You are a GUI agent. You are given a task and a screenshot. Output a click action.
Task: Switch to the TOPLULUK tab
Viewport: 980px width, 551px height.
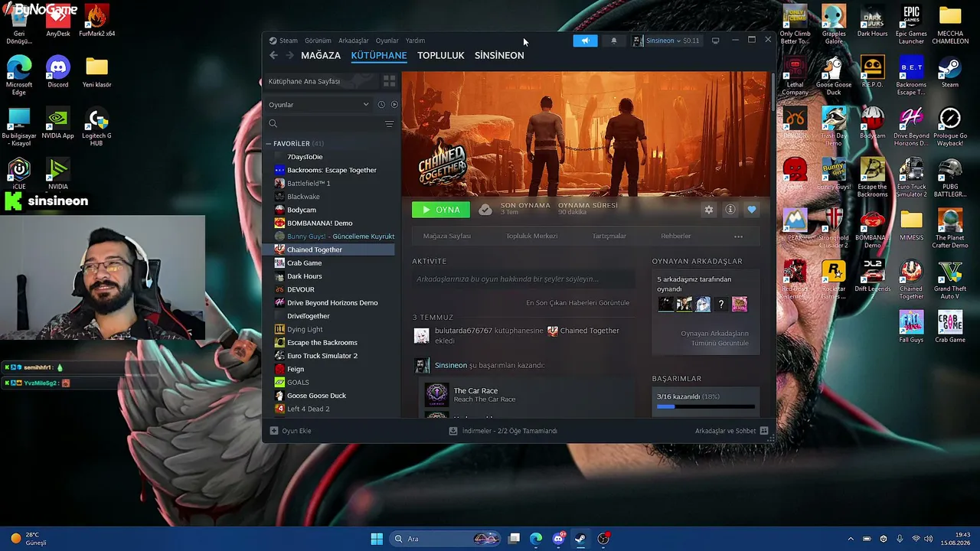[x=441, y=55]
